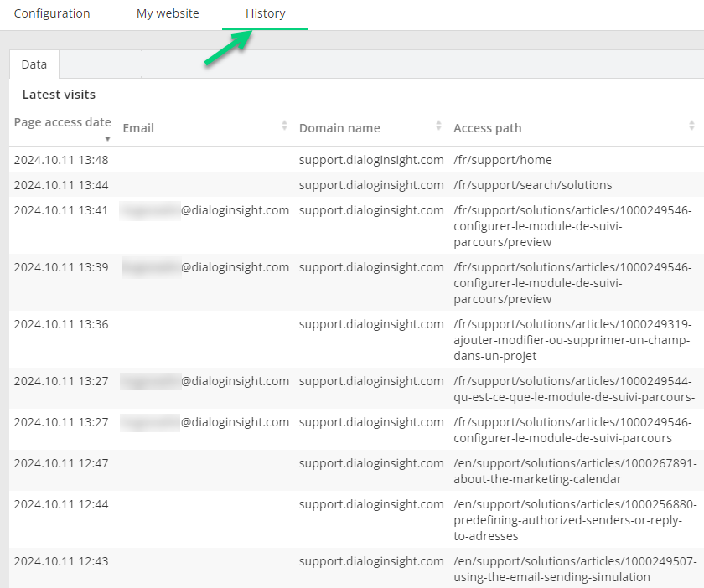Screen dimensions: 704x588
Task: Click sort arrows in Email column header
Action: tap(284, 126)
